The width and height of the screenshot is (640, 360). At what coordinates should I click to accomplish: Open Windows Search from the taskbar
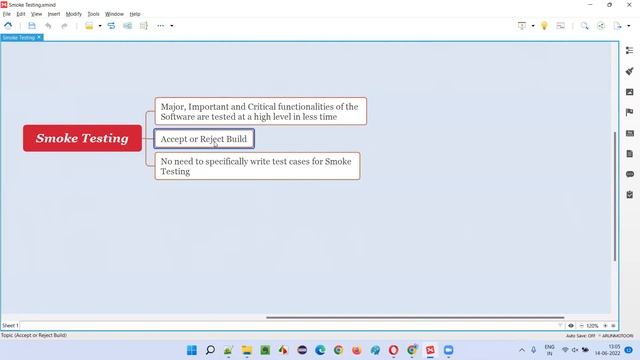pos(210,350)
